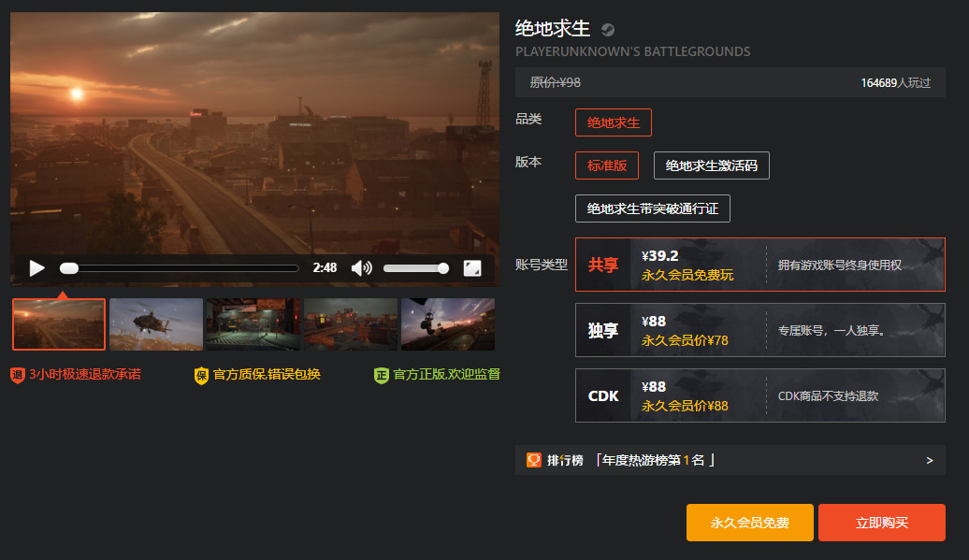This screenshot has width=969, height=560.
Task: Open the ranking arrow chevron
Action: point(930,461)
